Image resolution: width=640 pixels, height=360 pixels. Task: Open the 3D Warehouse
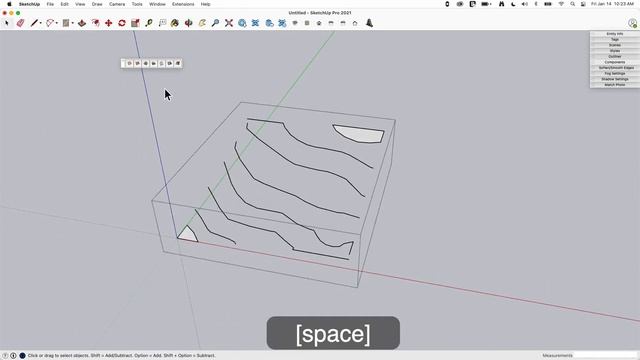242,23
